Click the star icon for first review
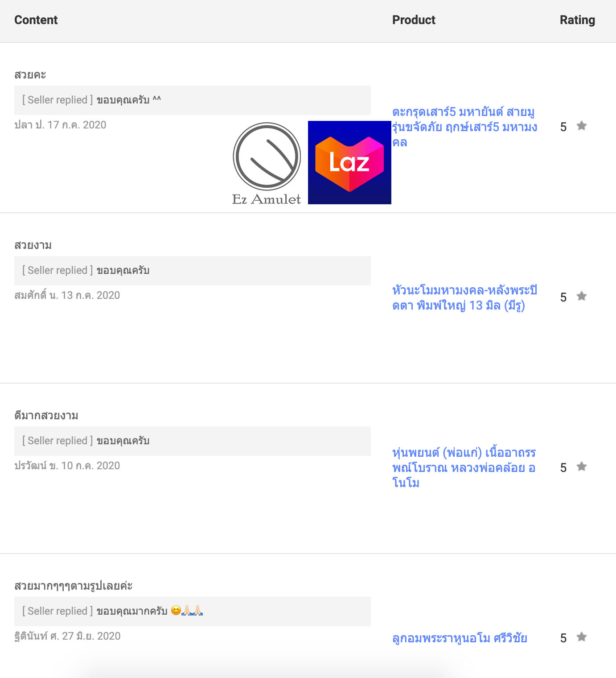Screen dimensions: 616x678 [582, 126]
